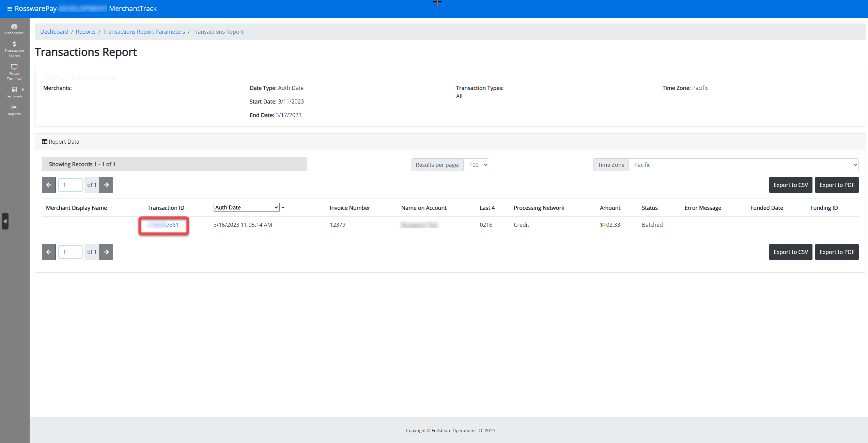Go to next page using top arrow

point(106,185)
